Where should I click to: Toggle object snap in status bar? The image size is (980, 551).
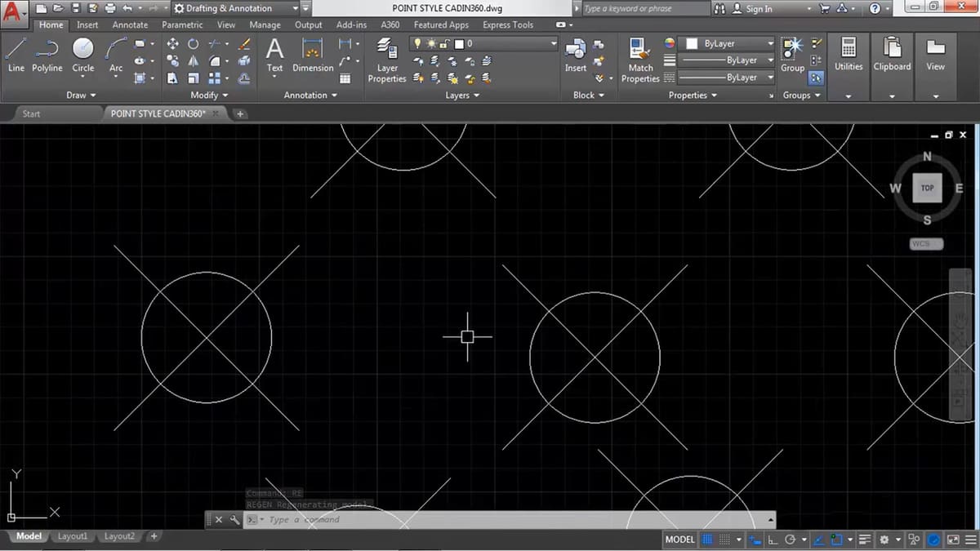coord(837,540)
